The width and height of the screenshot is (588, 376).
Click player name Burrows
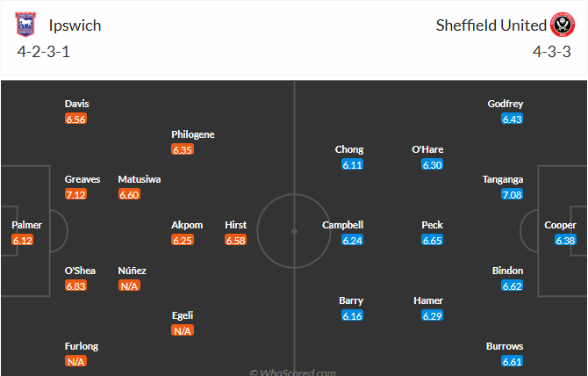click(505, 346)
